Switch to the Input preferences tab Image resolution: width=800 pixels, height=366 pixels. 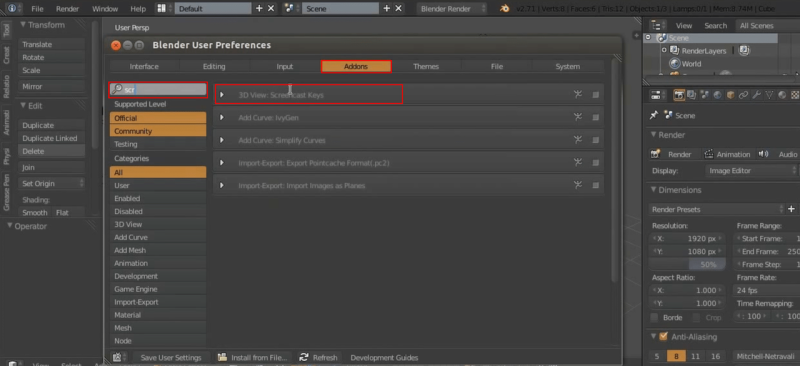[285, 66]
